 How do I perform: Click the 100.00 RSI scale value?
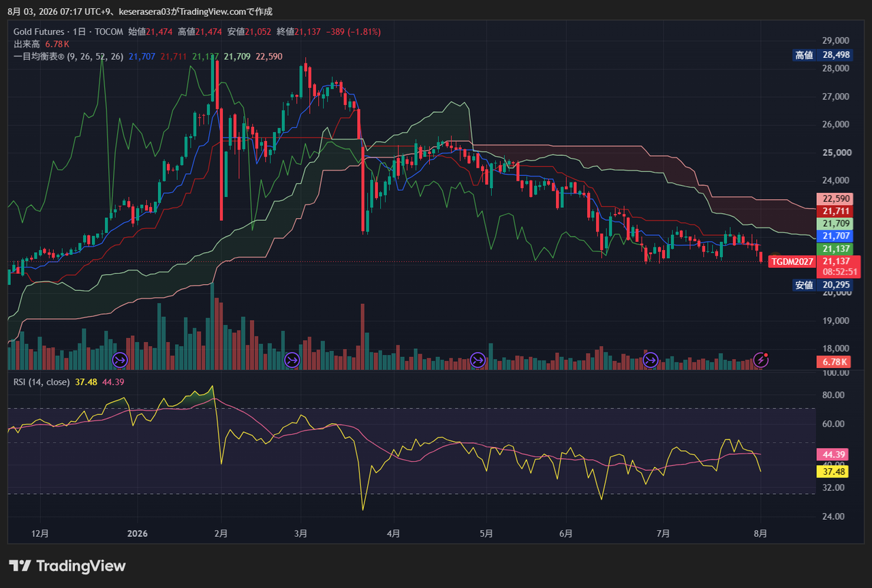point(835,374)
